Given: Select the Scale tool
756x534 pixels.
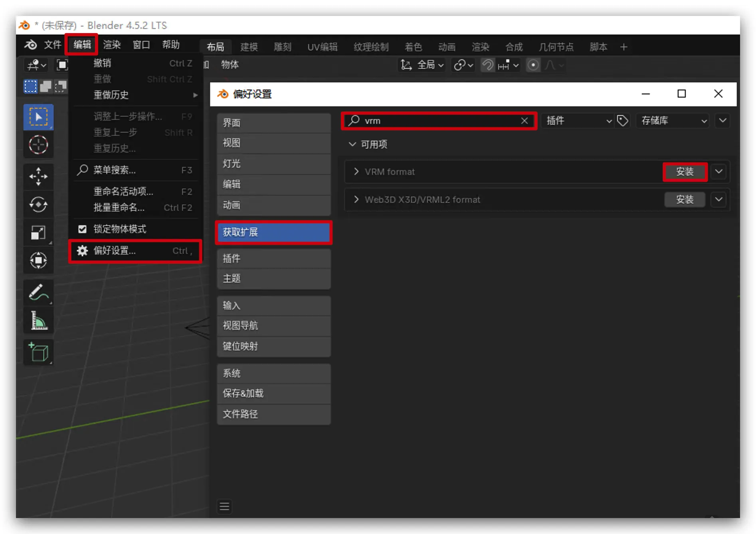Looking at the screenshot, I should point(38,233).
